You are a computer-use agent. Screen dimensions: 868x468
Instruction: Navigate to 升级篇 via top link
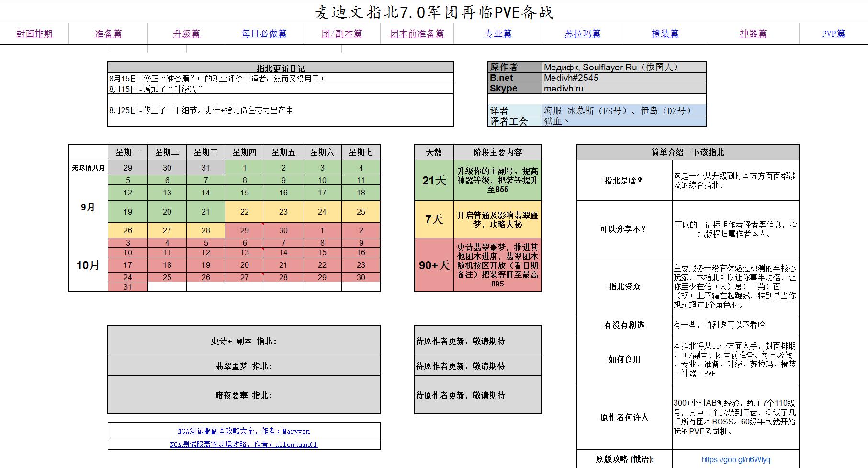click(x=187, y=34)
